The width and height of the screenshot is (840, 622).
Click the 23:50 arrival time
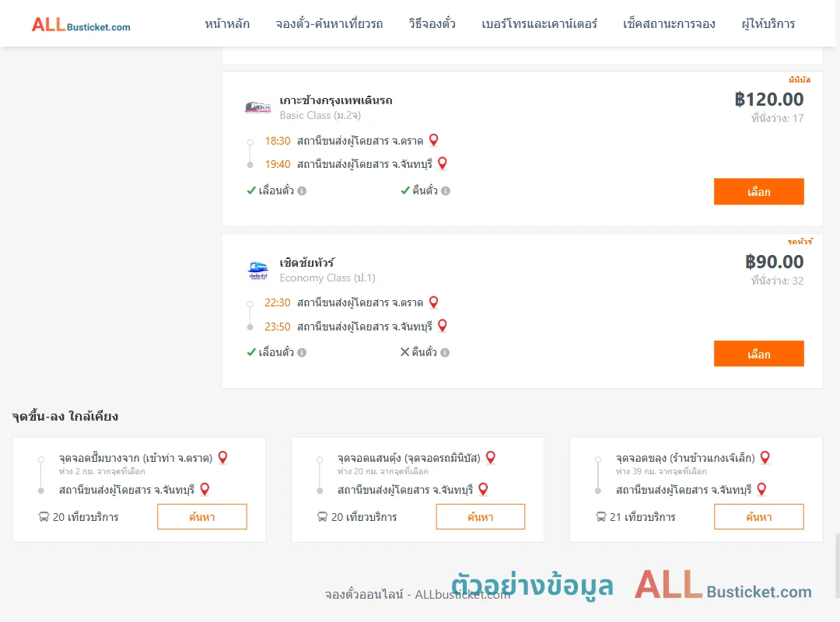(x=278, y=327)
